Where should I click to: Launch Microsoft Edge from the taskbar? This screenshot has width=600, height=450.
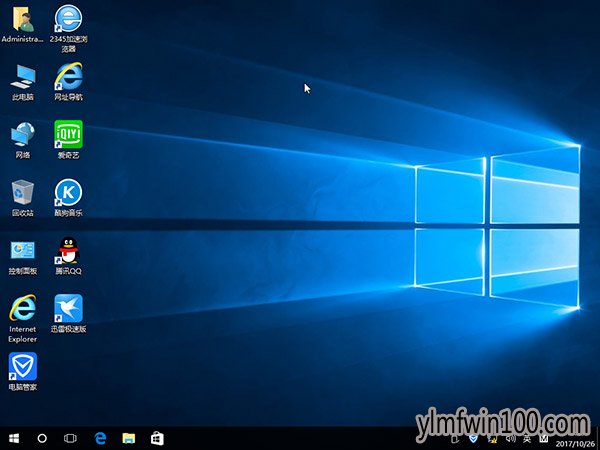(100, 438)
